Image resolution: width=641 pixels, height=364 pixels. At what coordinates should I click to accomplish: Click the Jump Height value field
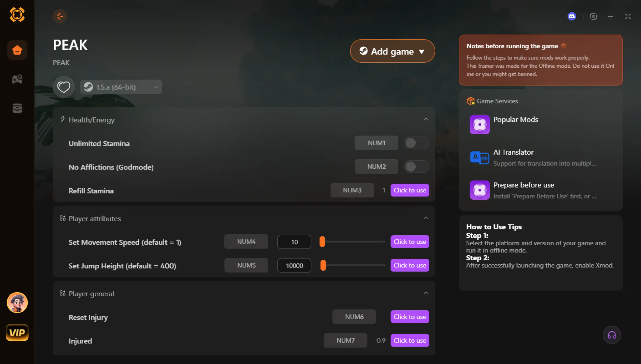point(294,266)
